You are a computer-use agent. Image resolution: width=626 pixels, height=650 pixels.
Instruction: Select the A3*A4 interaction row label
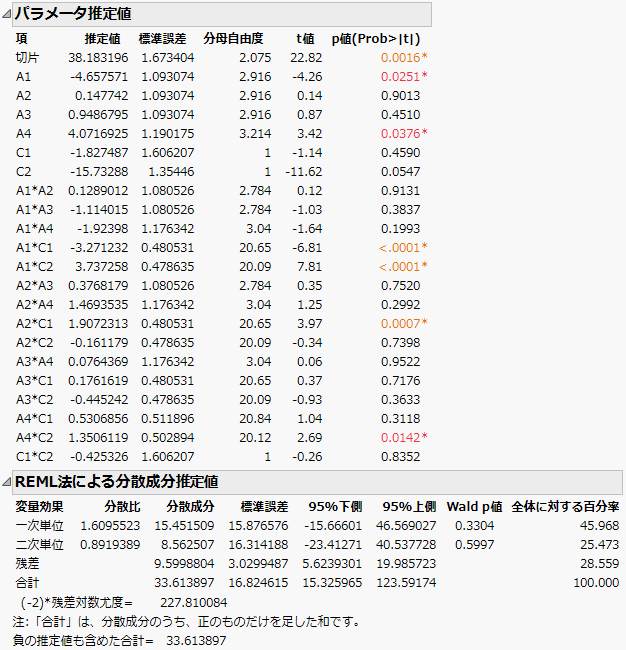coord(35,362)
